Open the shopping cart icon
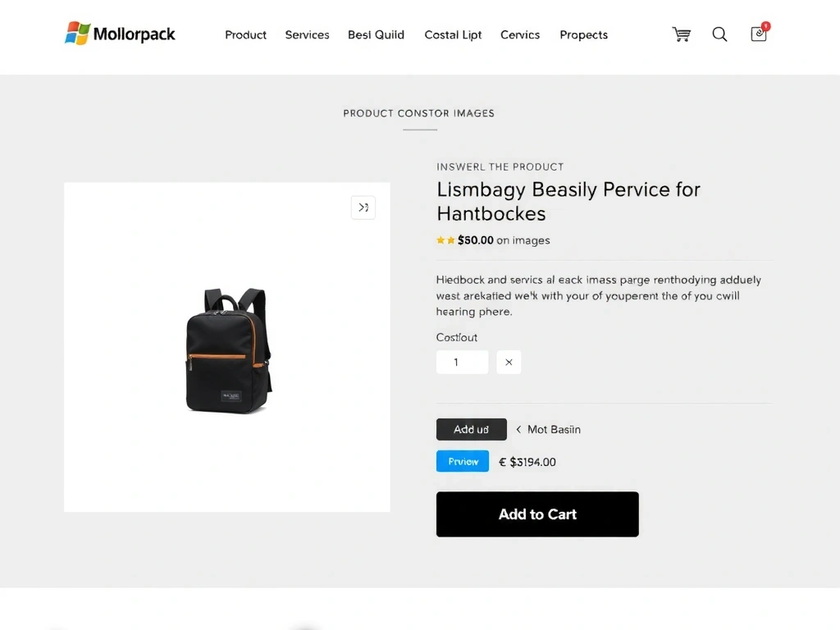The image size is (840, 630). coord(681,34)
